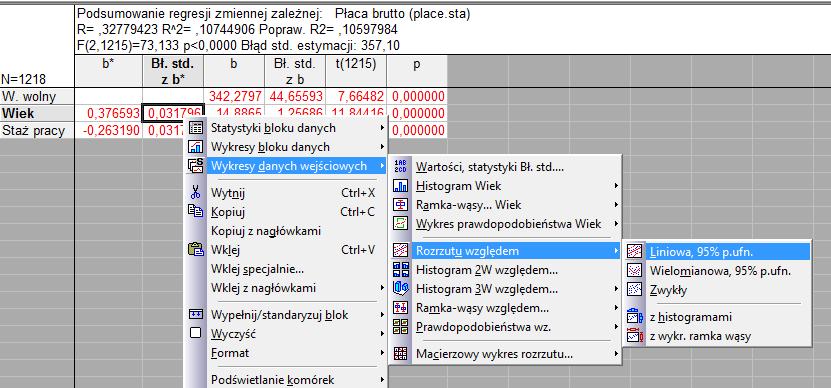Click the Bł. std. z b* column header
The height and width of the screenshot is (388, 831).
tap(173, 71)
